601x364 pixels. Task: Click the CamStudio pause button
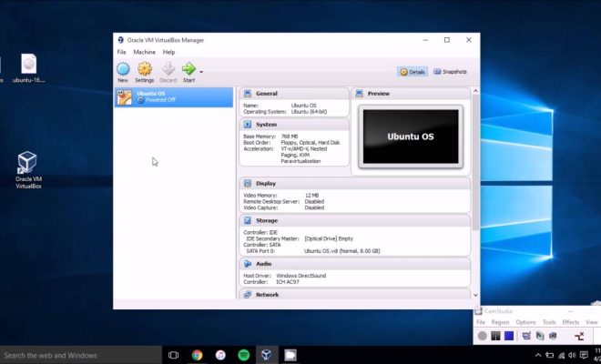(495, 336)
